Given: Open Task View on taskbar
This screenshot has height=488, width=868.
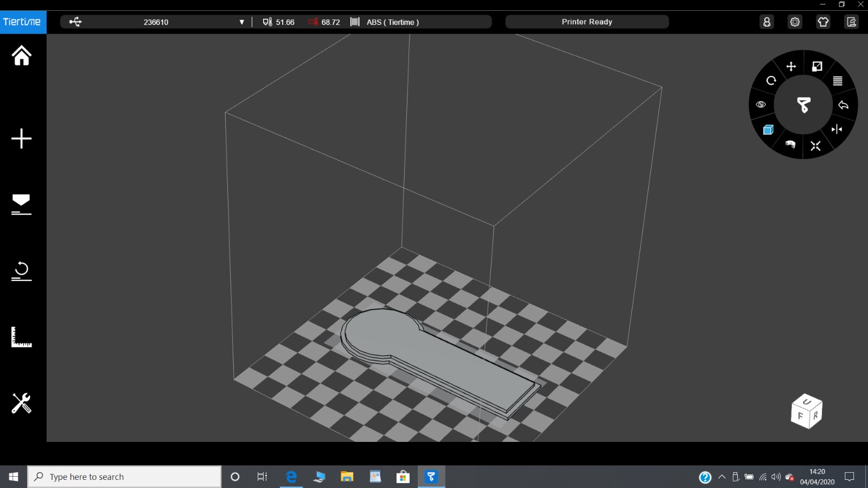Looking at the screenshot, I should (262, 477).
